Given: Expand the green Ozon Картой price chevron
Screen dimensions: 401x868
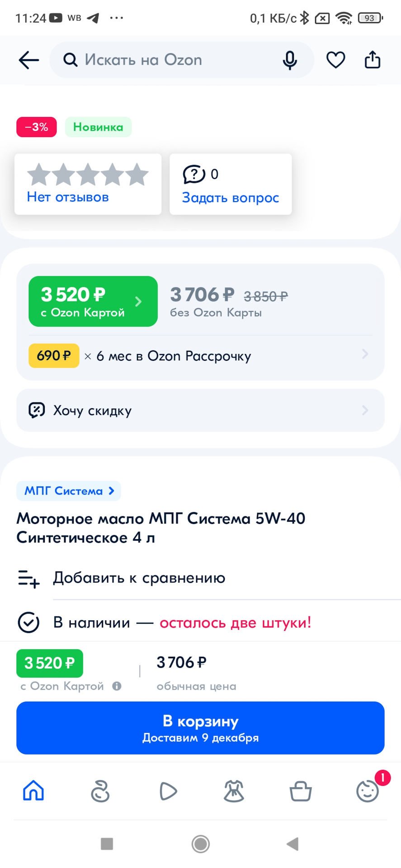Looking at the screenshot, I should point(138,302).
